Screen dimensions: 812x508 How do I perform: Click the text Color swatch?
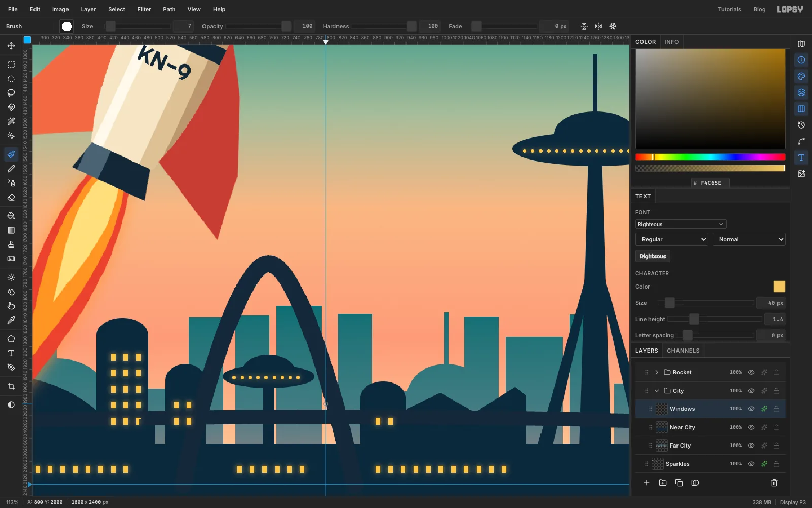point(779,287)
